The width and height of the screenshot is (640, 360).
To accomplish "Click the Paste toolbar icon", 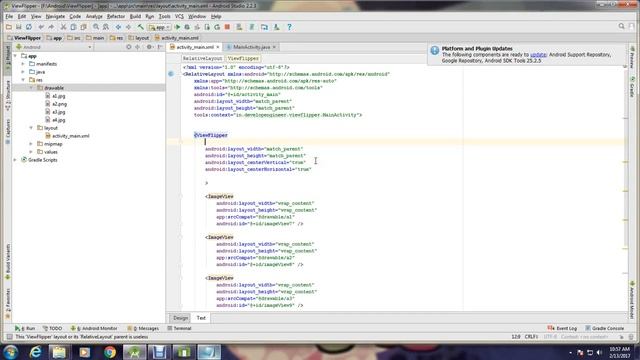I will point(84,27).
